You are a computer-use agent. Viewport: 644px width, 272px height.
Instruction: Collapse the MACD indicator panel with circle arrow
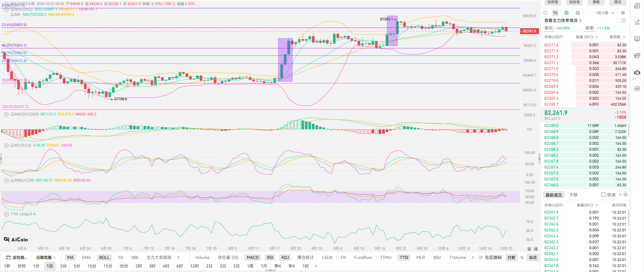[x=7, y=114]
